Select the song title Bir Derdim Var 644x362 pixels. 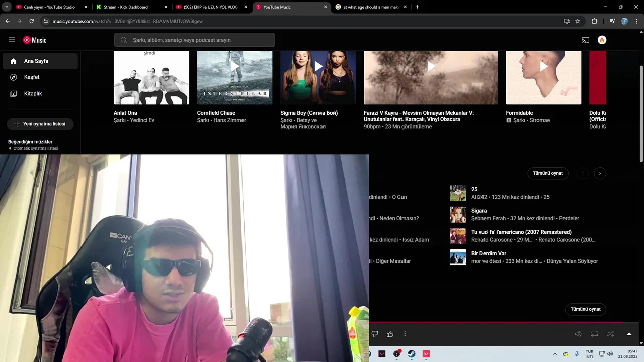(489, 253)
